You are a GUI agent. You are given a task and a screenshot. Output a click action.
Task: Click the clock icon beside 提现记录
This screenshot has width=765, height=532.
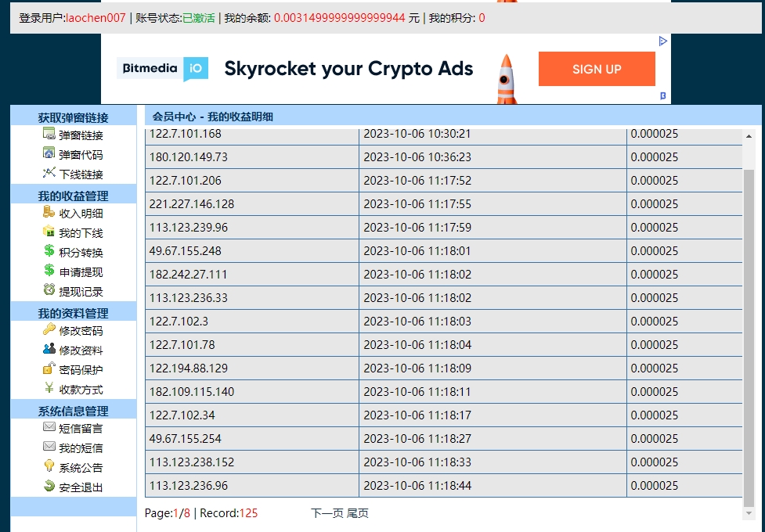[x=49, y=290]
